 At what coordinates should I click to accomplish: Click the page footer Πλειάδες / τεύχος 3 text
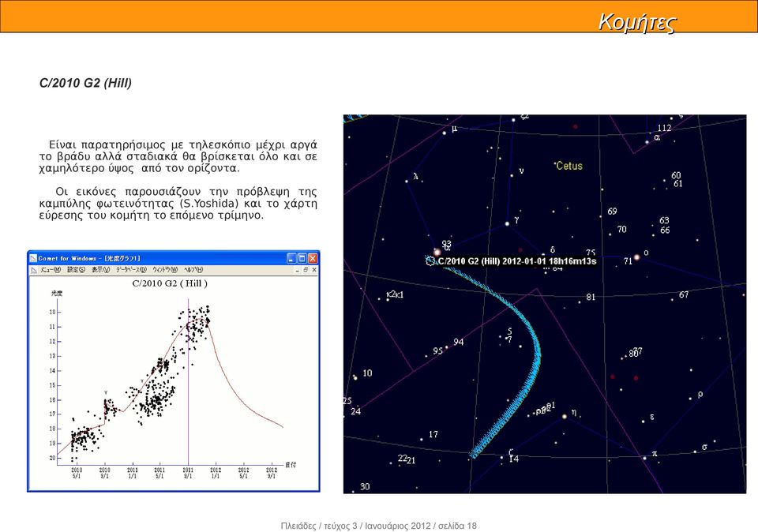pos(378,526)
